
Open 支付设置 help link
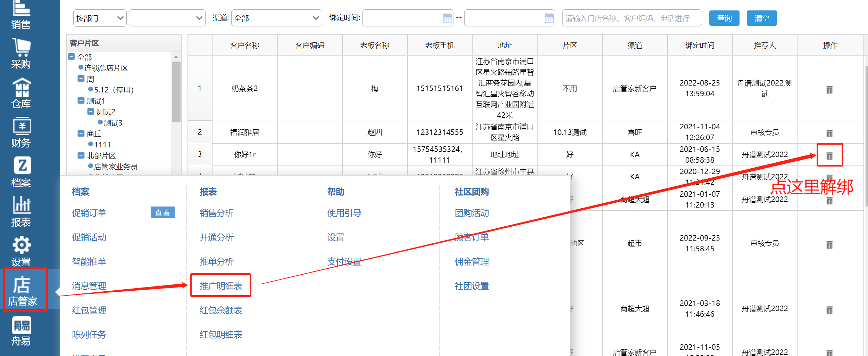[344, 261]
